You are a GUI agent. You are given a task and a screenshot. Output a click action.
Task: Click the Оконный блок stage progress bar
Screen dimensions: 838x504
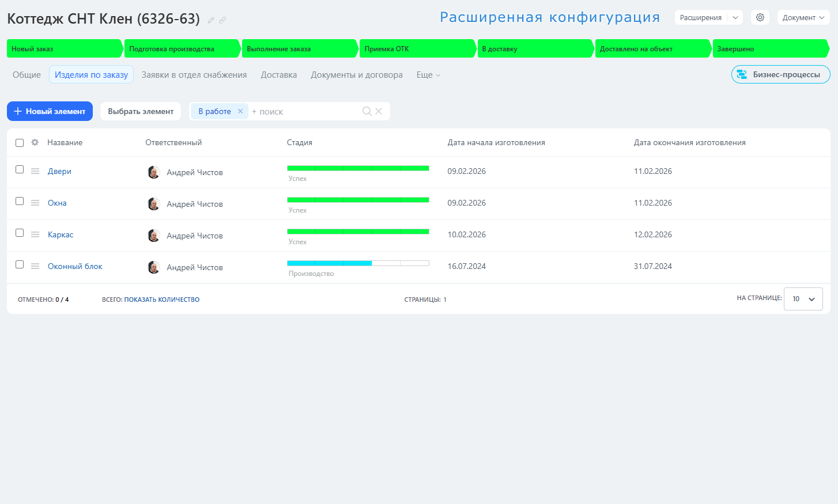click(x=358, y=263)
